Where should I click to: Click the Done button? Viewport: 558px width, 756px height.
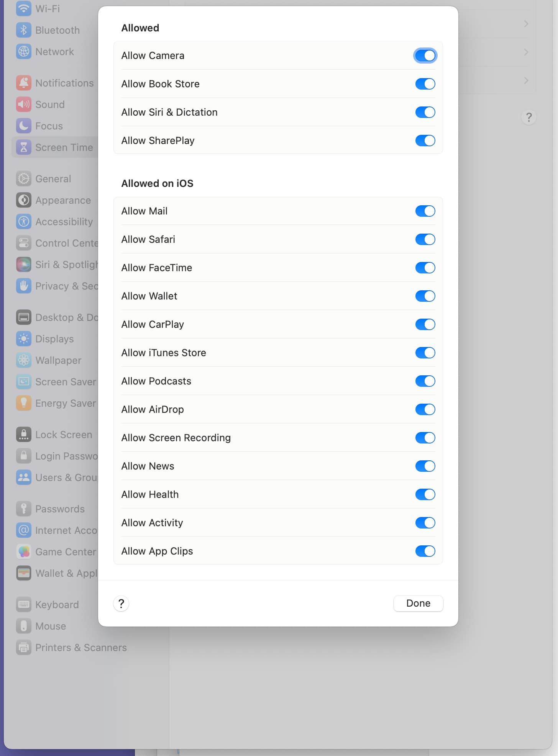tap(418, 603)
